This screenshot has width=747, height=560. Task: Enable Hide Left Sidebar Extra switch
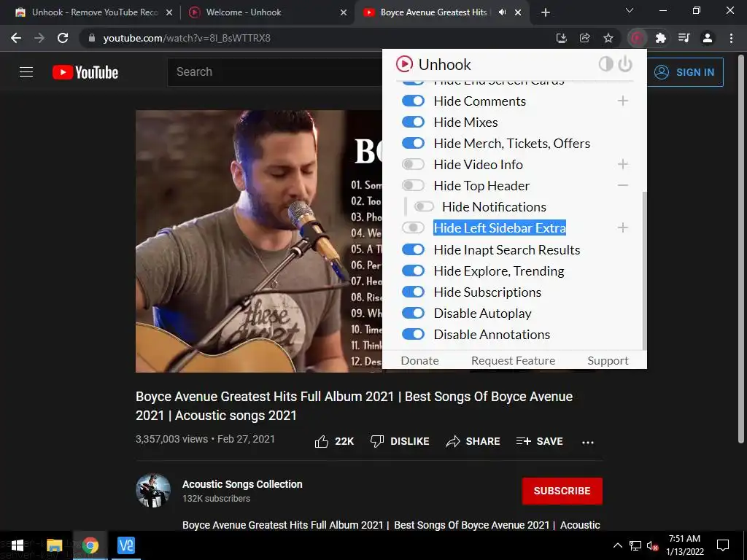pyautogui.click(x=413, y=227)
